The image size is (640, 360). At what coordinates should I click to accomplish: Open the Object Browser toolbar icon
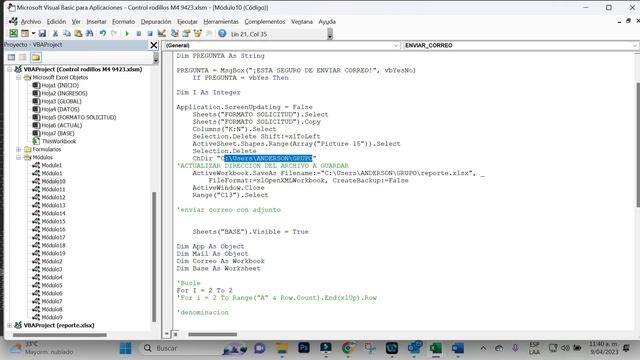pos(198,33)
